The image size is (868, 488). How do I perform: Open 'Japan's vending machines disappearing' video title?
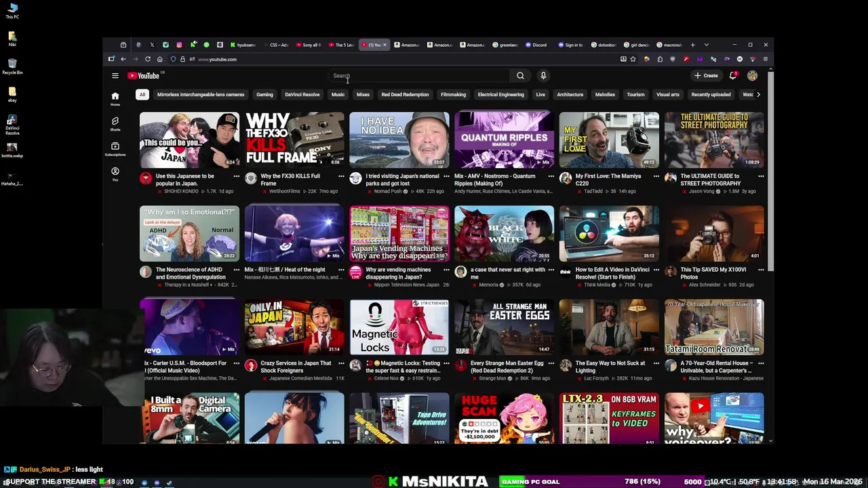pos(399,273)
